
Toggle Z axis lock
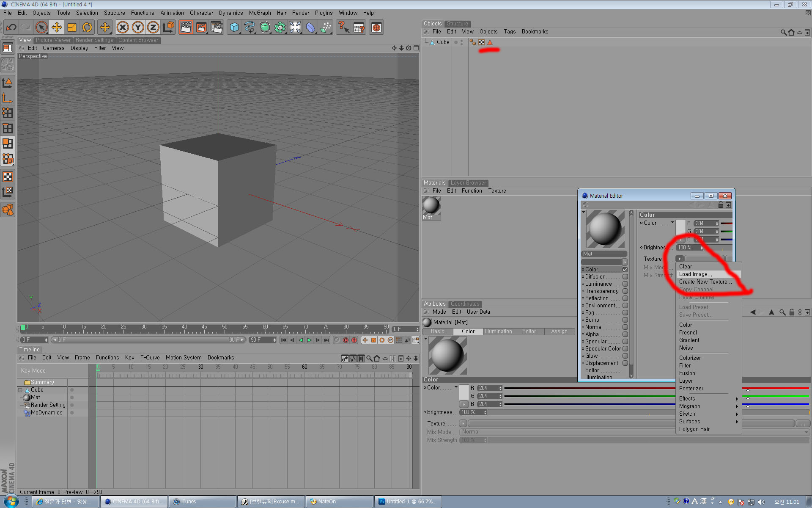[153, 28]
